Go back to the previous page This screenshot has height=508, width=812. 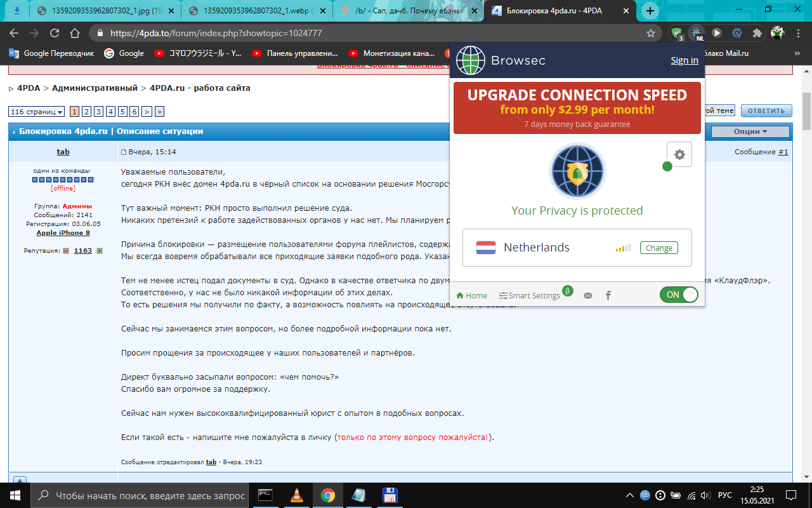[14, 33]
